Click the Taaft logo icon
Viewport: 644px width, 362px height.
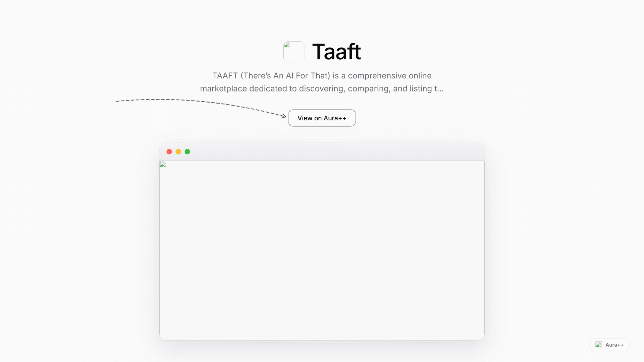[294, 52]
